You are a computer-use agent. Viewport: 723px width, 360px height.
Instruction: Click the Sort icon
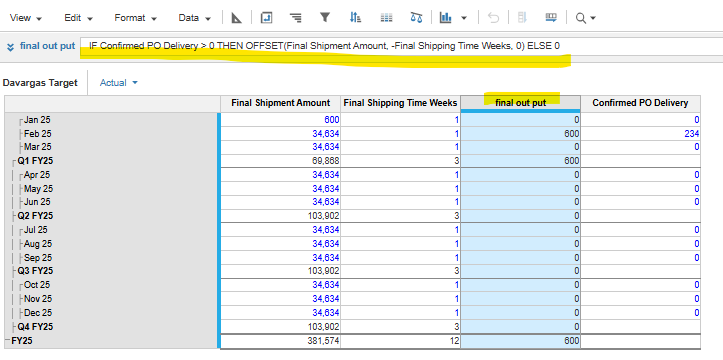coord(355,18)
